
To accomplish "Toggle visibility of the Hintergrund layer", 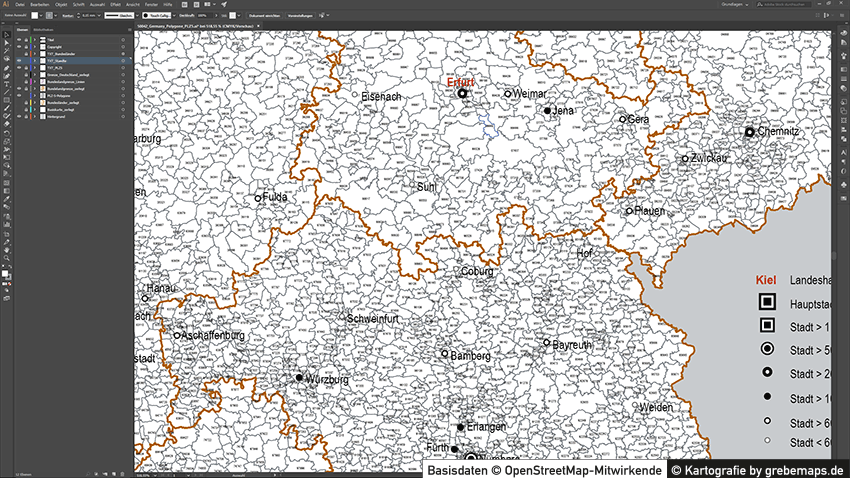I will pos(19,117).
